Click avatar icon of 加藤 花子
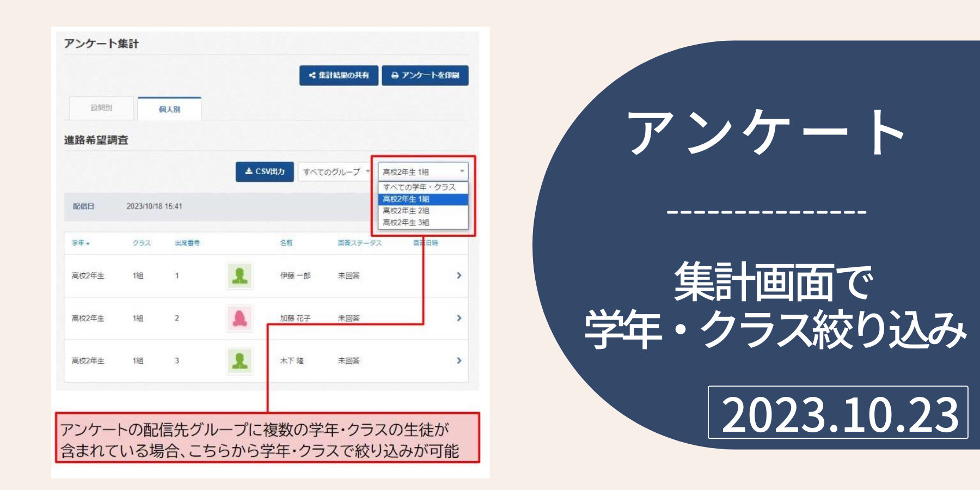The height and width of the screenshot is (490, 980). click(240, 318)
